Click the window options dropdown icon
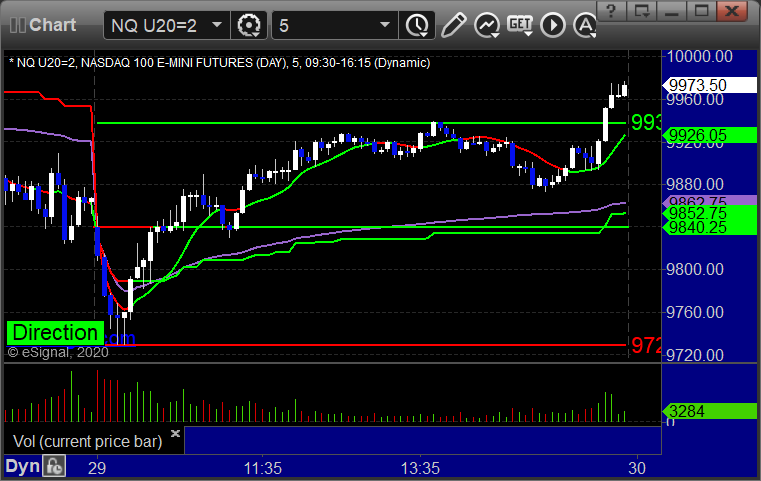This screenshot has width=761, height=481. pos(641,11)
